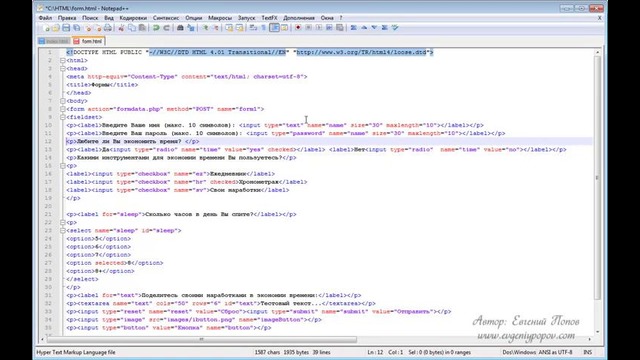Open the Кодировки menu
This screenshot has height=360, width=640.
133,18
